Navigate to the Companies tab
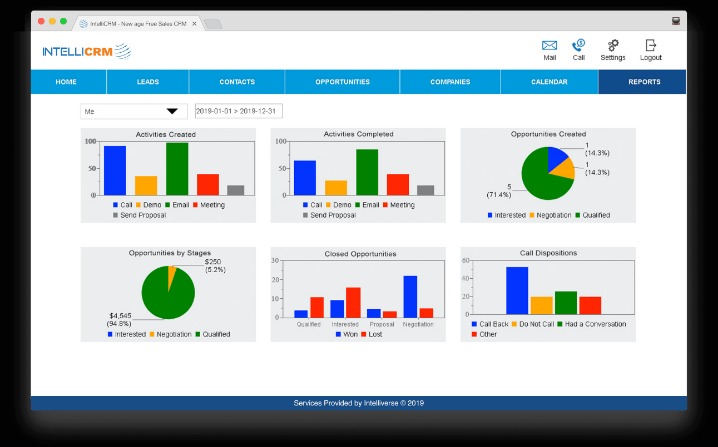The image size is (718, 447). (450, 82)
